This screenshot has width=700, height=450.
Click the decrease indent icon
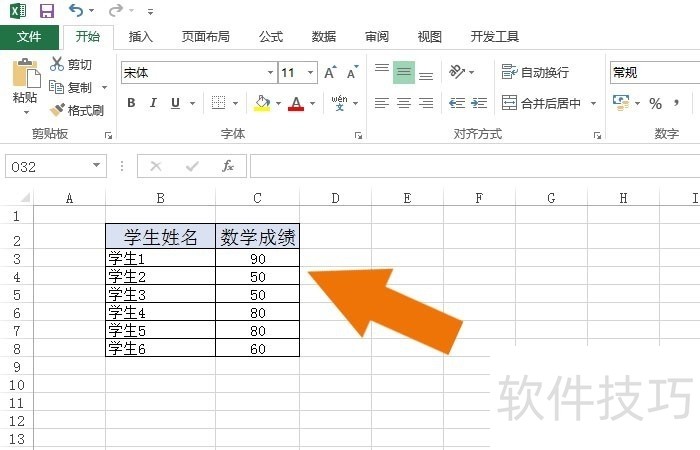coord(457,103)
